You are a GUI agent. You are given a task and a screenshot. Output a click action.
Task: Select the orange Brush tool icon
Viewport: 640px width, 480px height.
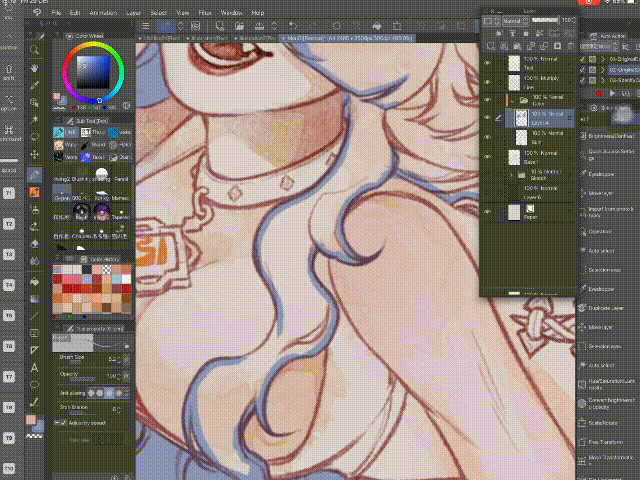click(34, 192)
